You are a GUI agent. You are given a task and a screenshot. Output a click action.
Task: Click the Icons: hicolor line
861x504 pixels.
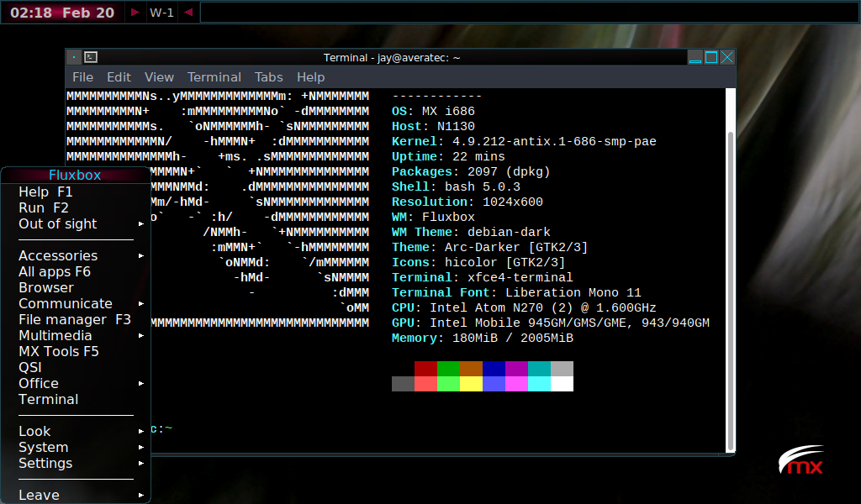tap(478, 262)
